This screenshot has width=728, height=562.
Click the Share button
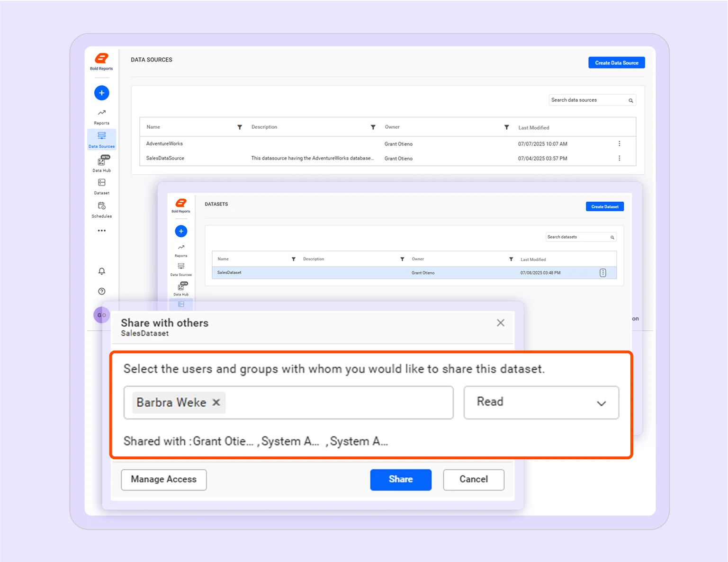400,480
